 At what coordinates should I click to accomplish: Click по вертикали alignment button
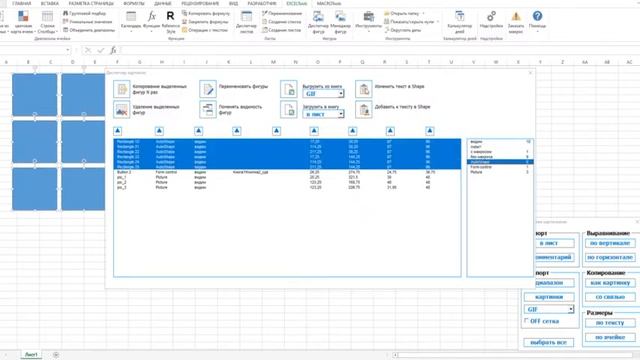click(x=610, y=243)
